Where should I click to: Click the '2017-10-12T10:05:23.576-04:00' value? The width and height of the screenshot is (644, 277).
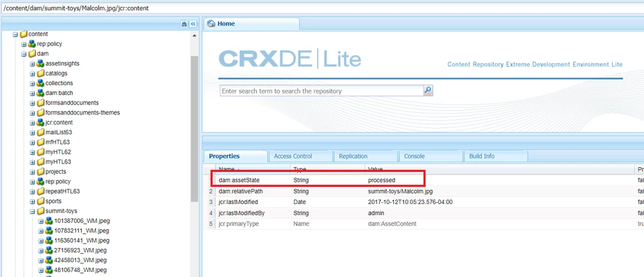410,202
